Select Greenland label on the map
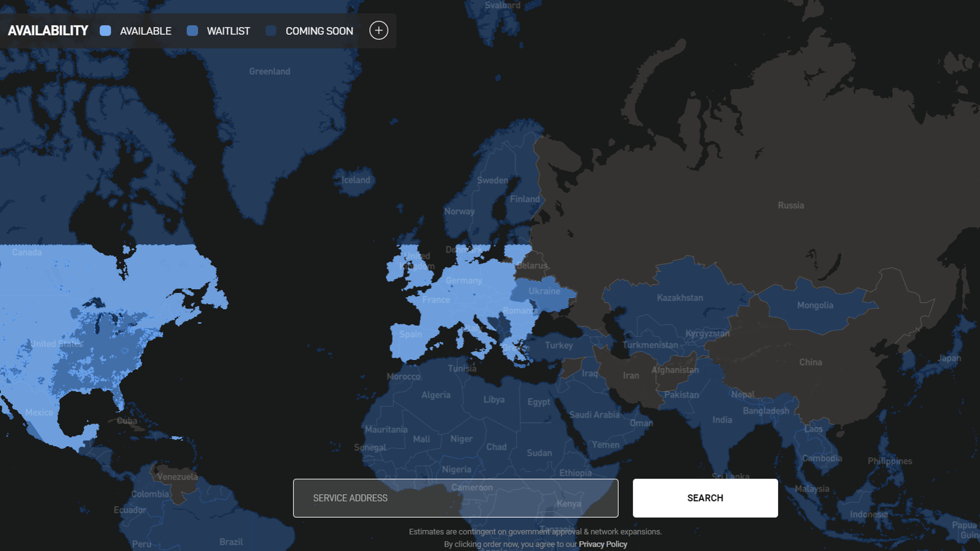The image size is (980, 551). click(269, 72)
